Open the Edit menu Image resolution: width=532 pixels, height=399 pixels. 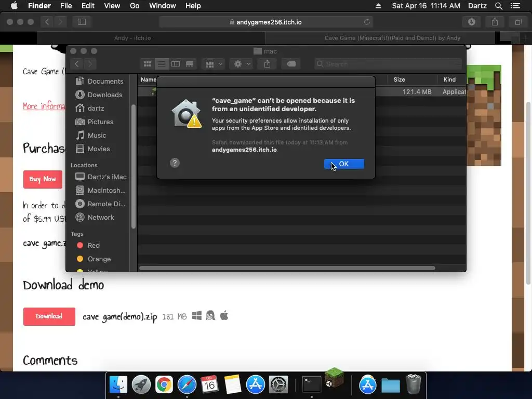88,6
